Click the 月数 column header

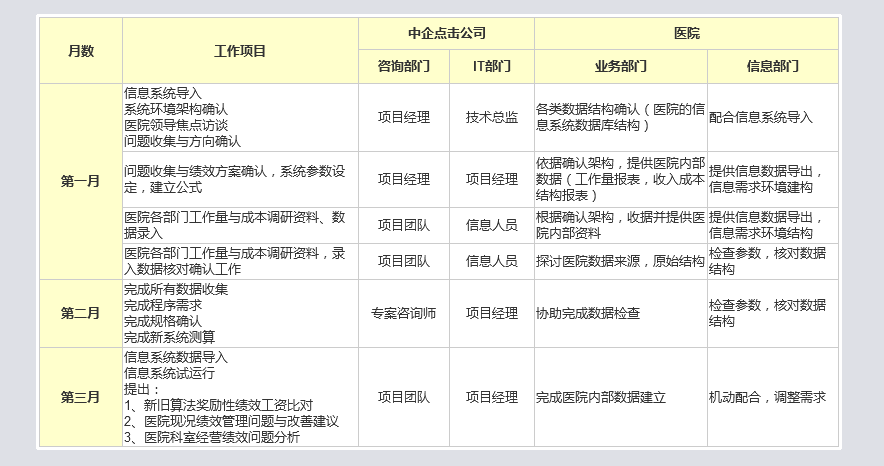(81, 51)
